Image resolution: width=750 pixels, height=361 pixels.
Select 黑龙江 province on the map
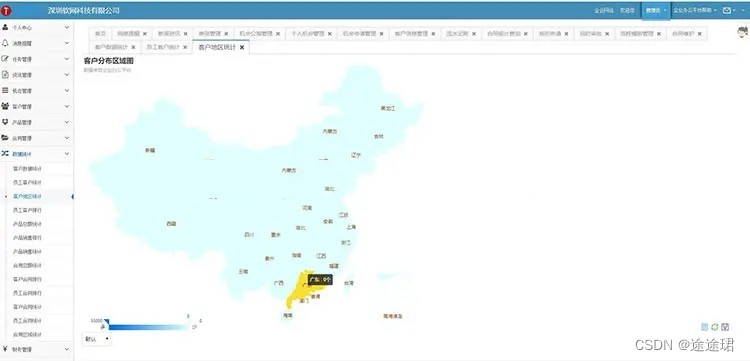coord(388,109)
